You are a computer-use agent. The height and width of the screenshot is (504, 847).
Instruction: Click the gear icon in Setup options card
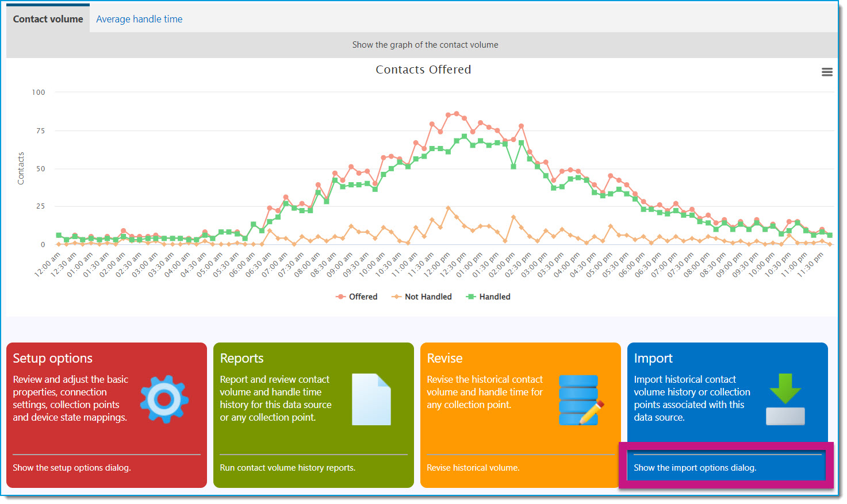pyautogui.click(x=164, y=399)
